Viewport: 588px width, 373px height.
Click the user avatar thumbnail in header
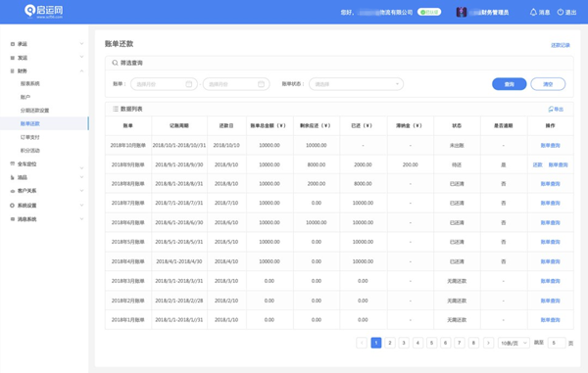pyautogui.click(x=462, y=12)
